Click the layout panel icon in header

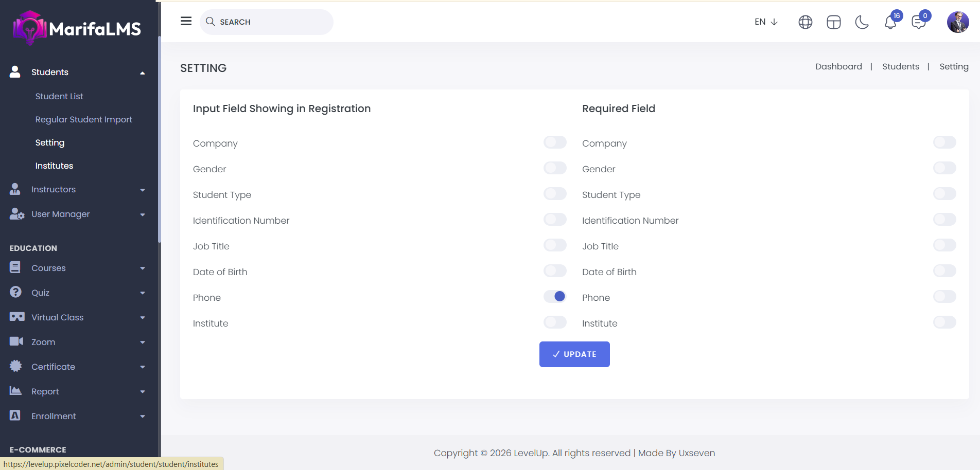point(833,22)
